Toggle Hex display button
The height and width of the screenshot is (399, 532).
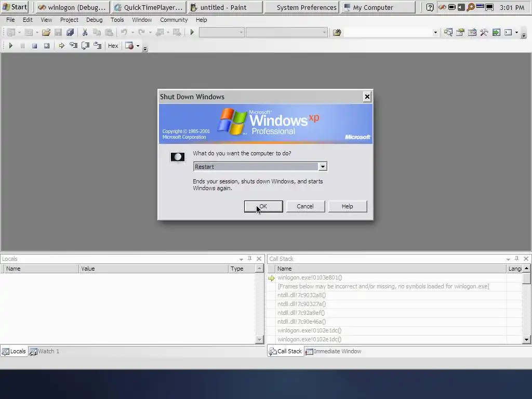(113, 46)
